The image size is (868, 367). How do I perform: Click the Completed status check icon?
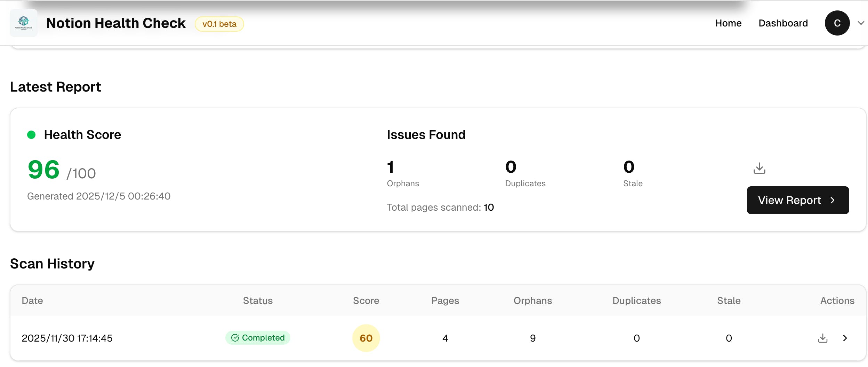tap(235, 338)
